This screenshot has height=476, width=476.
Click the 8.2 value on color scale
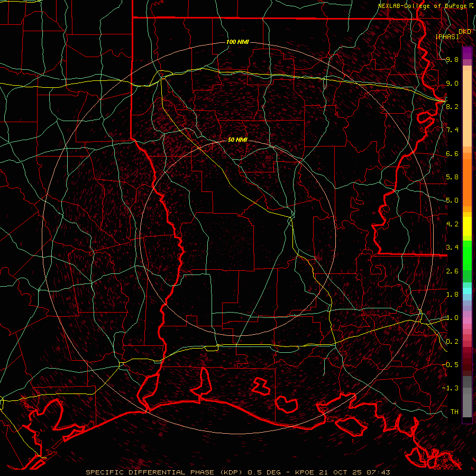(452, 106)
